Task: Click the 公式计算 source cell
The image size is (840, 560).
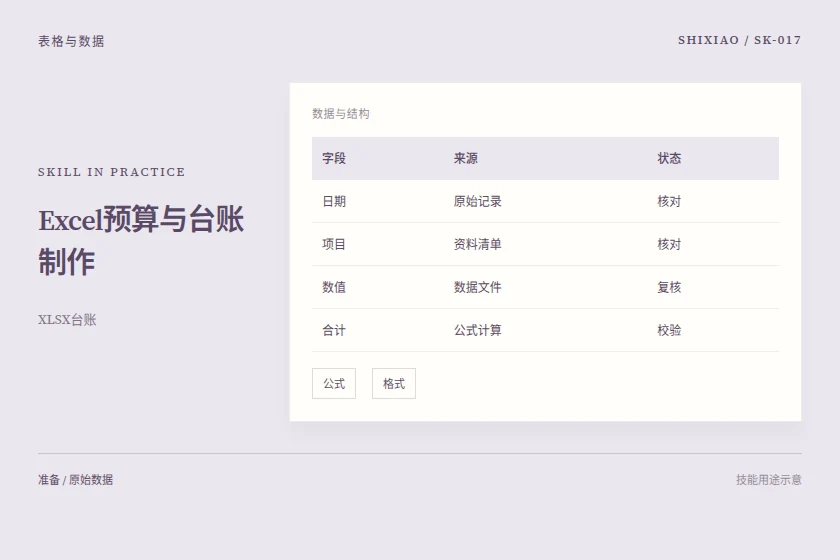Action: coord(477,330)
